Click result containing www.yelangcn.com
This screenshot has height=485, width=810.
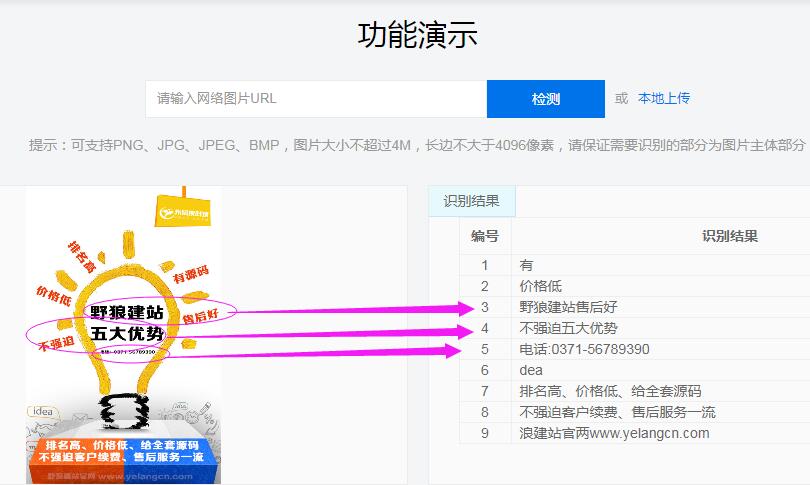pos(614,433)
